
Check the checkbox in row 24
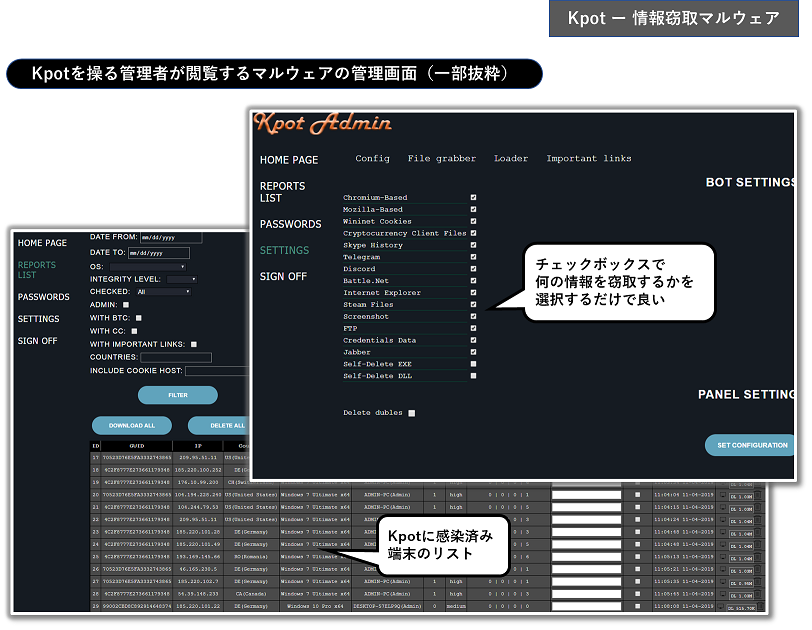pyautogui.click(x=637, y=544)
